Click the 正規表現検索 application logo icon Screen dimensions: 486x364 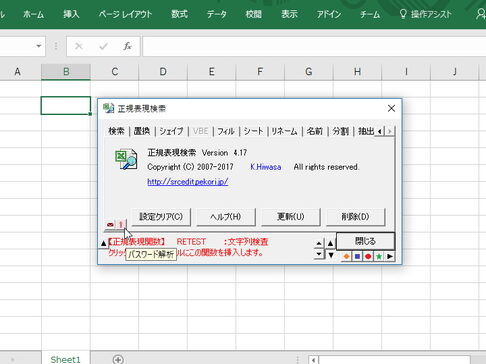(x=126, y=159)
